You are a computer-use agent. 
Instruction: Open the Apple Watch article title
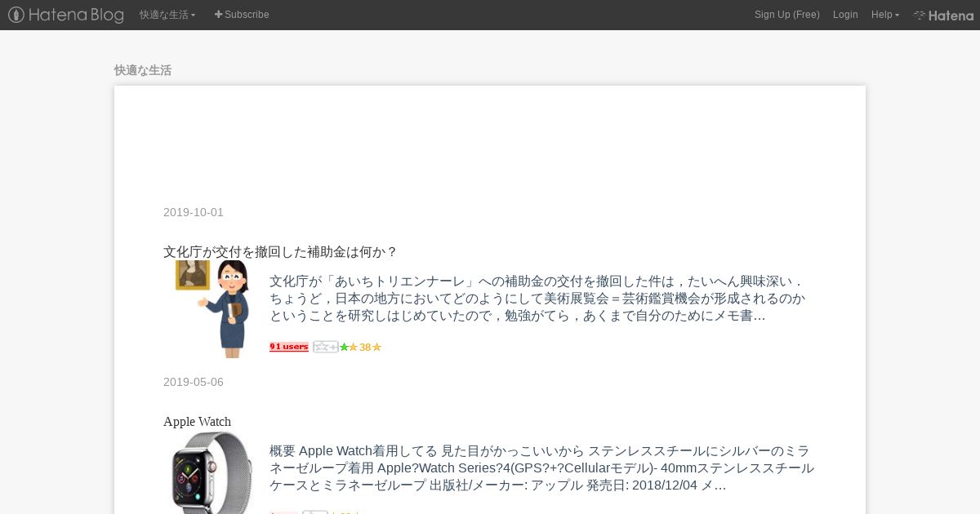(197, 421)
